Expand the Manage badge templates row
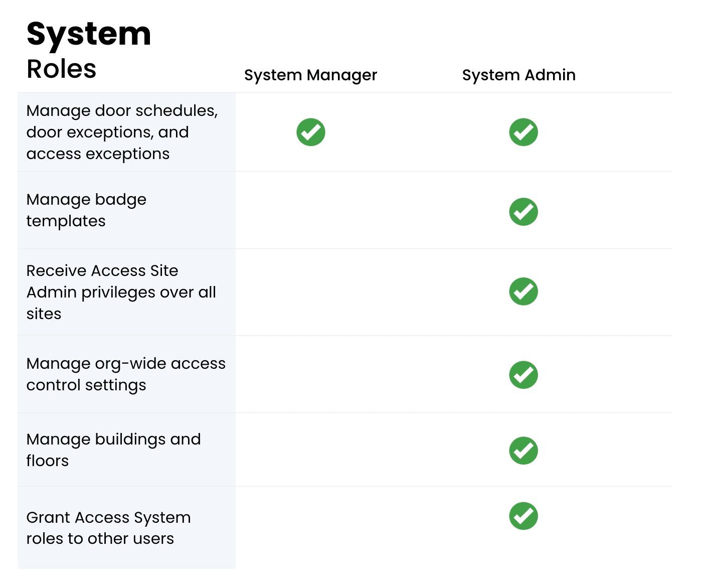The height and width of the screenshot is (588, 704). [125, 210]
